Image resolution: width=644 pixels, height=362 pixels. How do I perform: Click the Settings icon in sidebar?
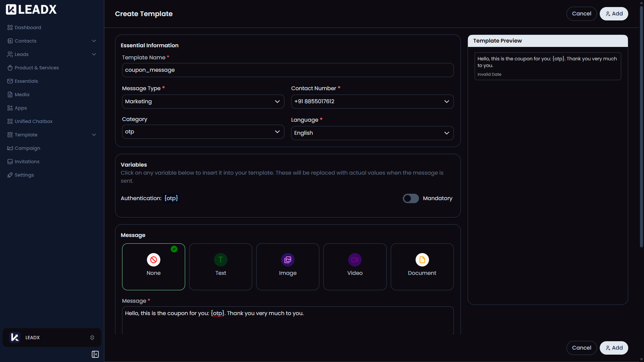coord(10,175)
